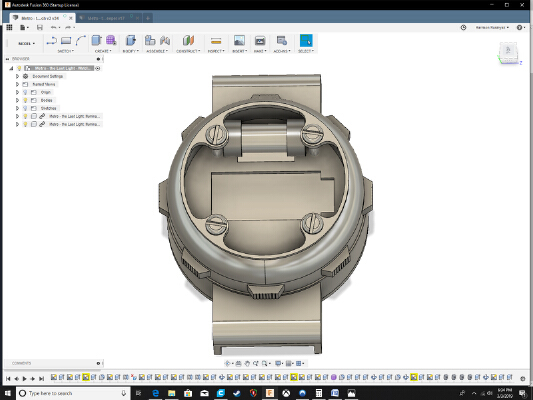The image size is (533, 400).
Task: Open the Construct menu
Action: point(188,51)
